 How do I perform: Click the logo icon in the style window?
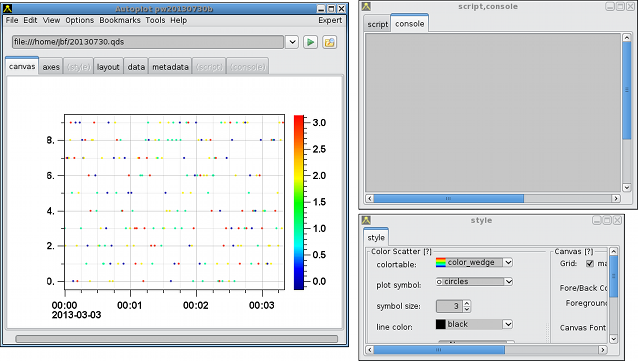(x=366, y=220)
